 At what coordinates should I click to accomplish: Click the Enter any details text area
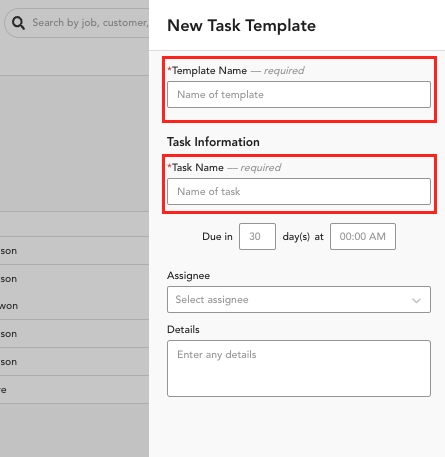tap(299, 368)
